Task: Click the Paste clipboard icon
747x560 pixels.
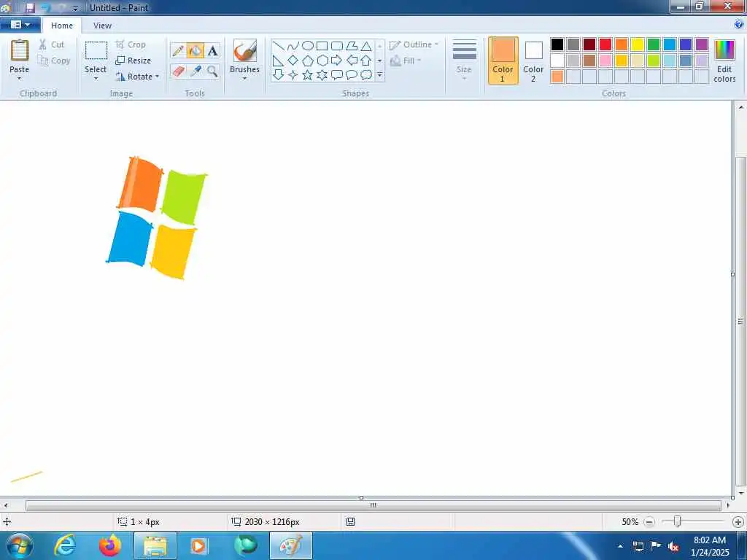Action: pyautogui.click(x=20, y=50)
